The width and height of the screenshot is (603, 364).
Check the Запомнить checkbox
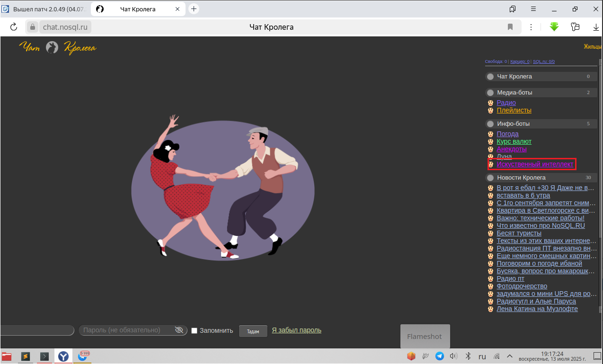click(x=194, y=331)
